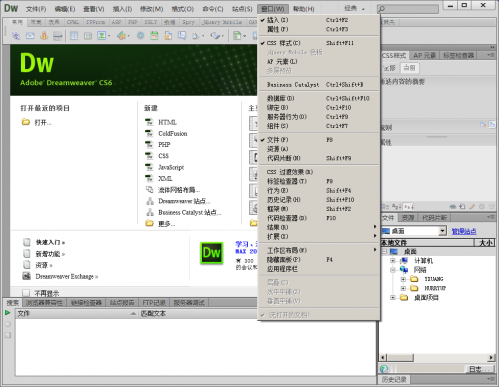The width and height of the screenshot is (499, 387).
Task: Click Attach Style Sheet chain icon
Action: 452,207
